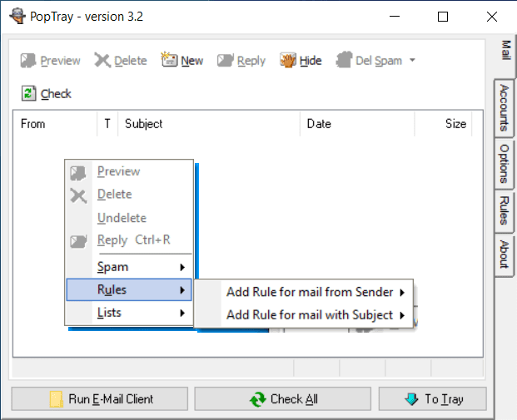Open the Spam context menu entry

(x=129, y=267)
